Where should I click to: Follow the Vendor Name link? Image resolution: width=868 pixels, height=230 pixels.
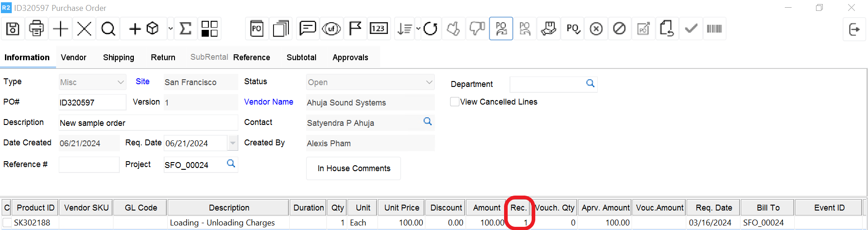coord(269,102)
